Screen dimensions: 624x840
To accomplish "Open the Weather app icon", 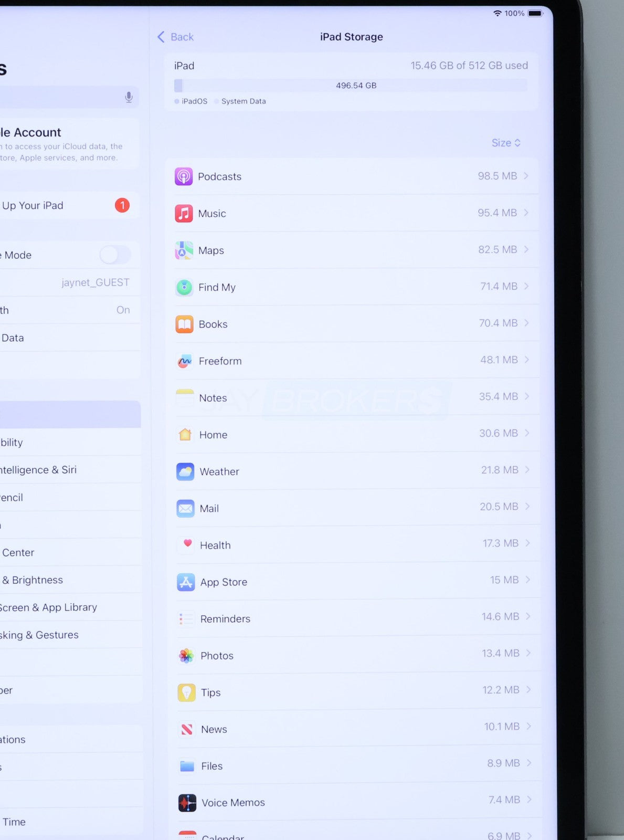I will pos(185,471).
